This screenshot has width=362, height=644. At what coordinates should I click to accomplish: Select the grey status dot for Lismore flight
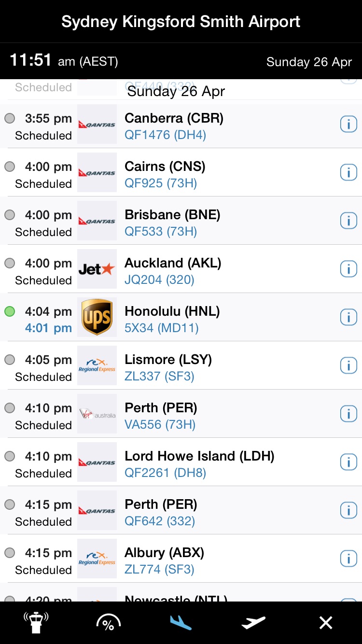click(10, 360)
